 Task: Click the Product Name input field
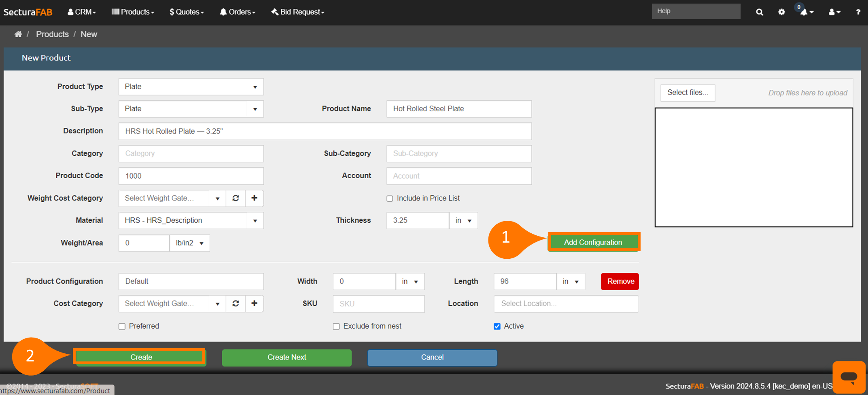pyautogui.click(x=459, y=109)
